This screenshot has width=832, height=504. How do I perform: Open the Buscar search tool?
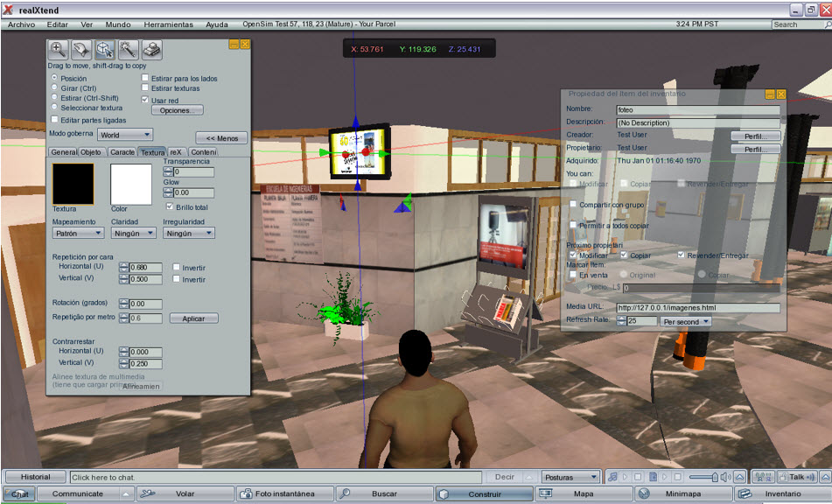coord(385,493)
